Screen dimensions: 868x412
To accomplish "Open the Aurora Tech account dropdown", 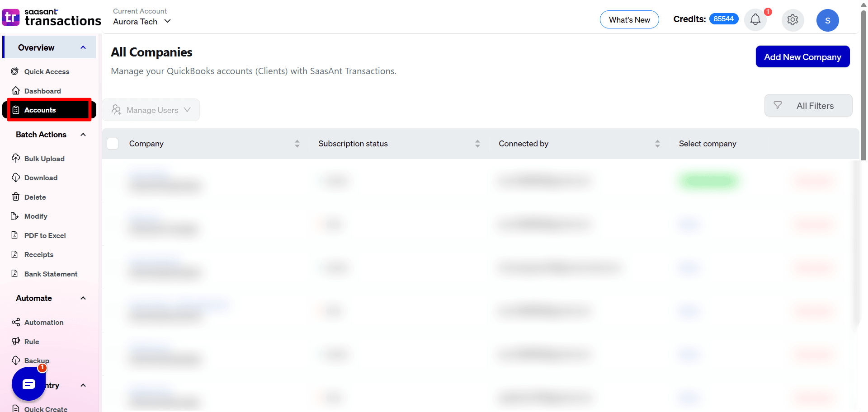I will click(x=142, y=21).
